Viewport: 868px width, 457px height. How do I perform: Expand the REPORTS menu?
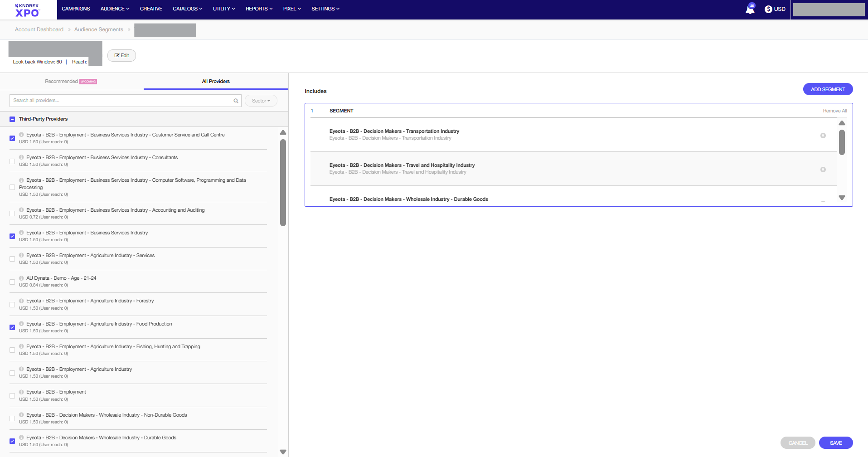click(x=259, y=9)
